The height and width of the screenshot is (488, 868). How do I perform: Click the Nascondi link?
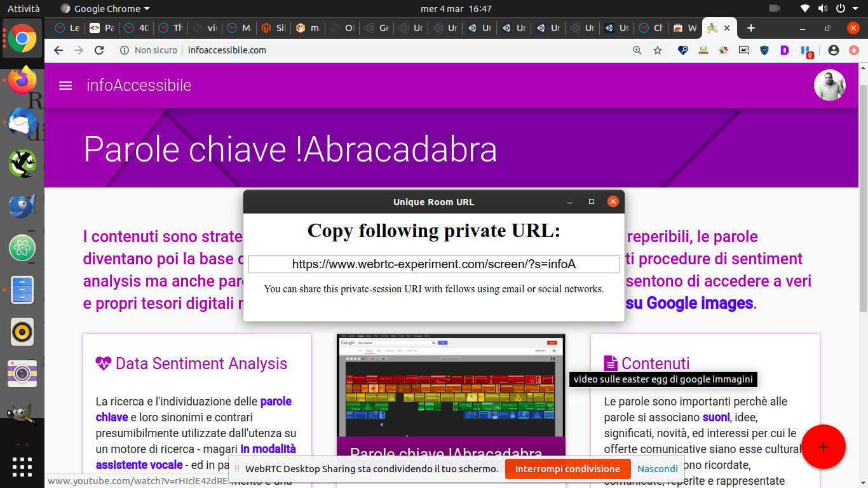coord(658,469)
